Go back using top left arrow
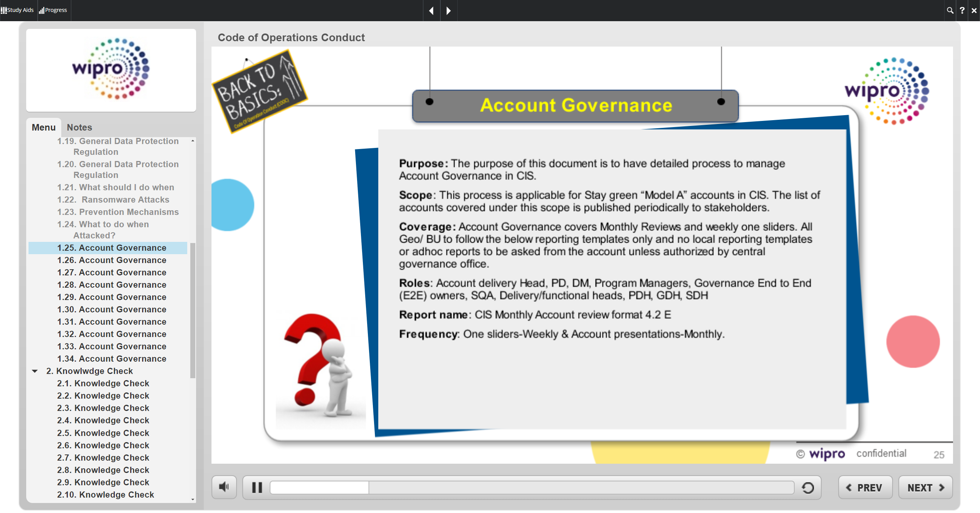The height and width of the screenshot is (513, 980). pos(431,10)
